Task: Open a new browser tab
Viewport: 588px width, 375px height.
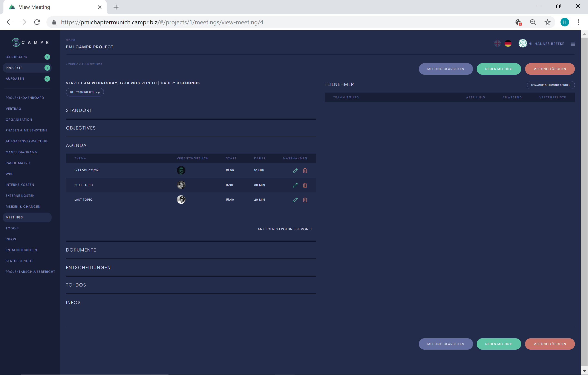Action: (x=116, y=7)
